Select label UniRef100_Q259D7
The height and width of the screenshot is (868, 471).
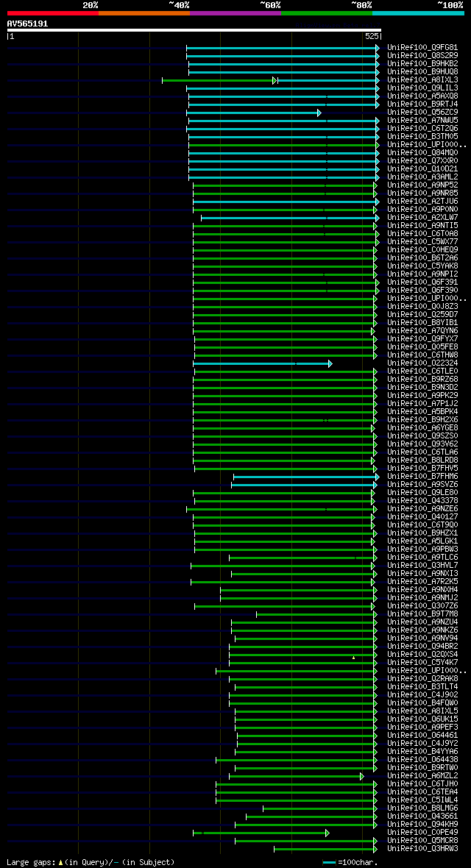tap(422, 314)
